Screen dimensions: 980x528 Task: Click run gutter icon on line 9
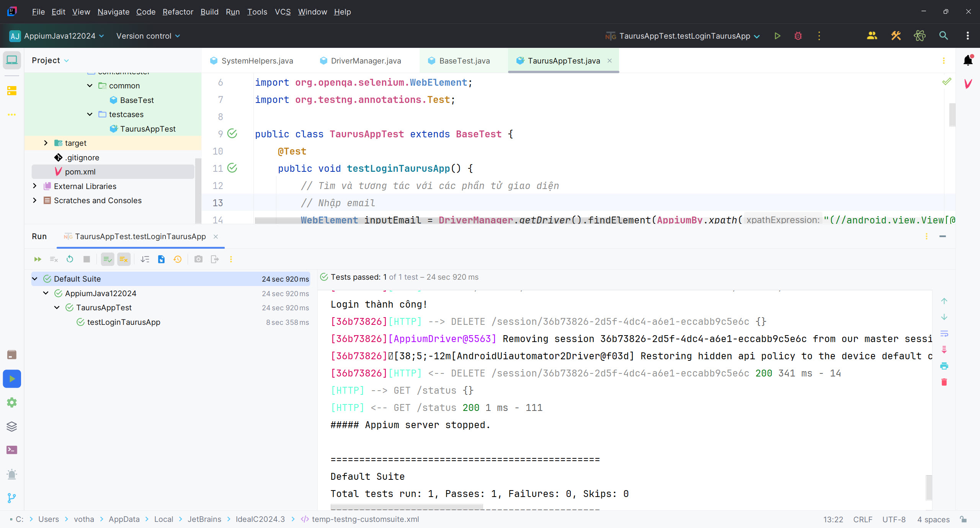coord(232,134)
